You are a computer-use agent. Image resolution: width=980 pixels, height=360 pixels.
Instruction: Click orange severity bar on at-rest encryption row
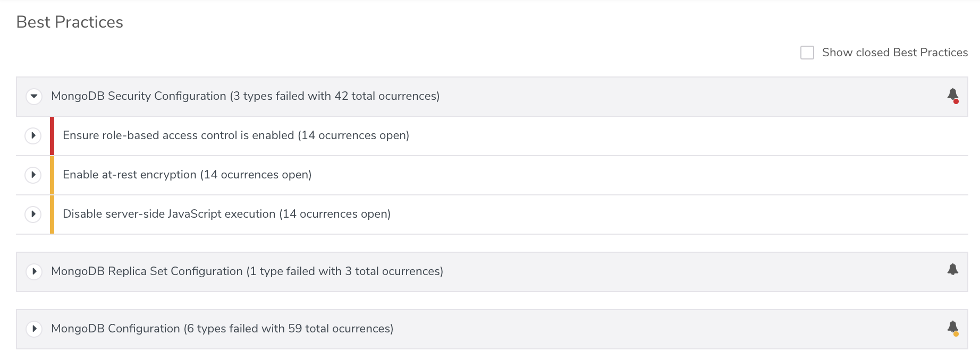click(x=52, y=175)
